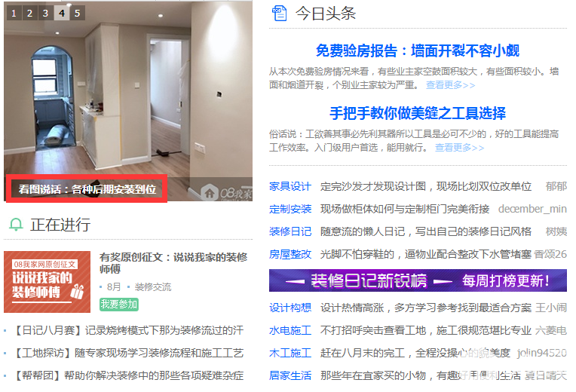The height and width of the screenshot is (392, 576).
Task: Open 看图说话：各种后期安装到位 caption
Action: pyautogui.click(x=87, y=189)
